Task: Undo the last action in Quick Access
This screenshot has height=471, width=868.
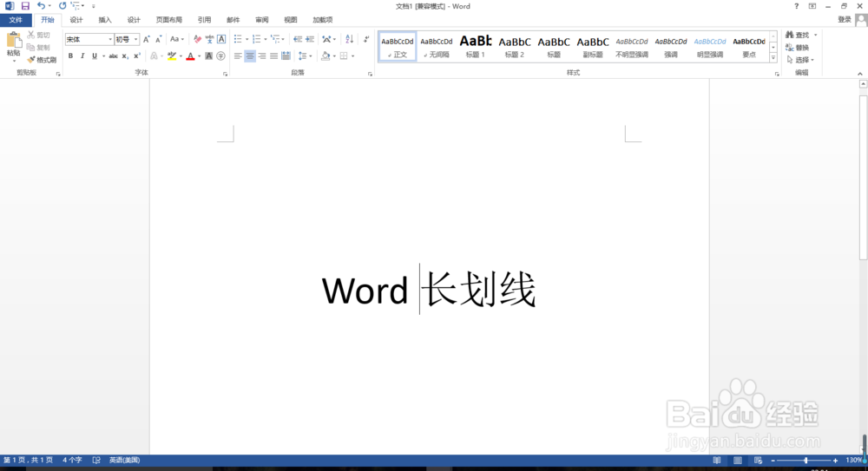Action: pos(41,6)
